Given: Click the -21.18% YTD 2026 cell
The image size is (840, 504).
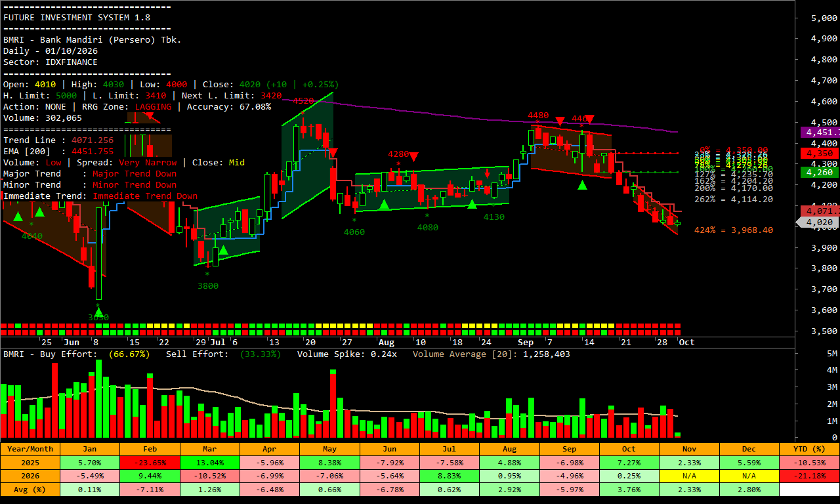Looking at the screenshot, I should point(809,476).
